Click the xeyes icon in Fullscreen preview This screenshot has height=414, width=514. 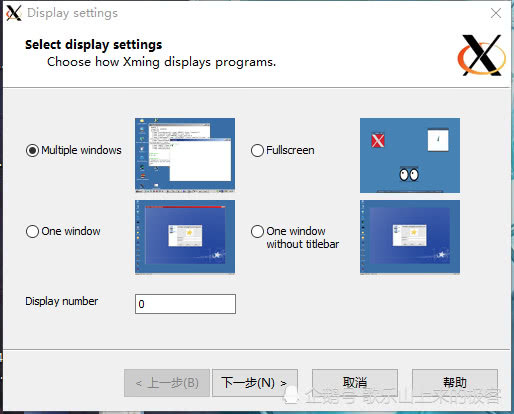(x=409, y=174)
